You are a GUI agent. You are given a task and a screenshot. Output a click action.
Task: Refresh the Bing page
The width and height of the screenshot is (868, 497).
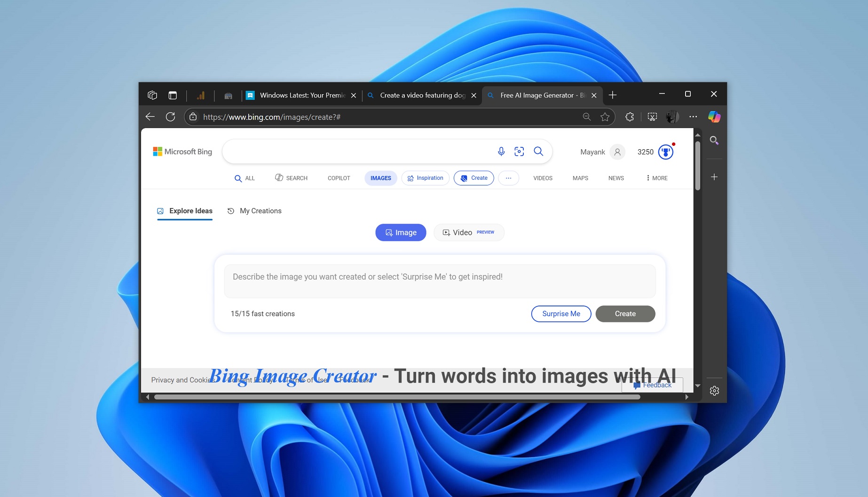pos(170,117)
